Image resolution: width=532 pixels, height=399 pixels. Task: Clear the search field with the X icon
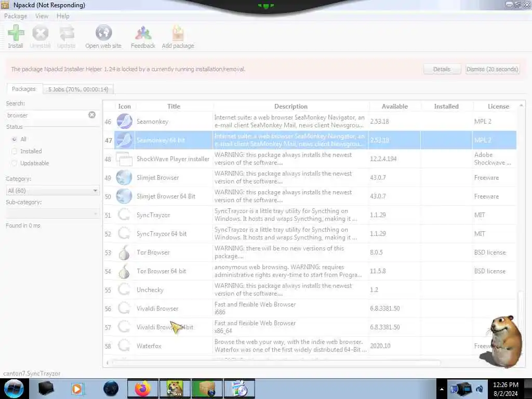pyautogui.click(x=92, y=115)
